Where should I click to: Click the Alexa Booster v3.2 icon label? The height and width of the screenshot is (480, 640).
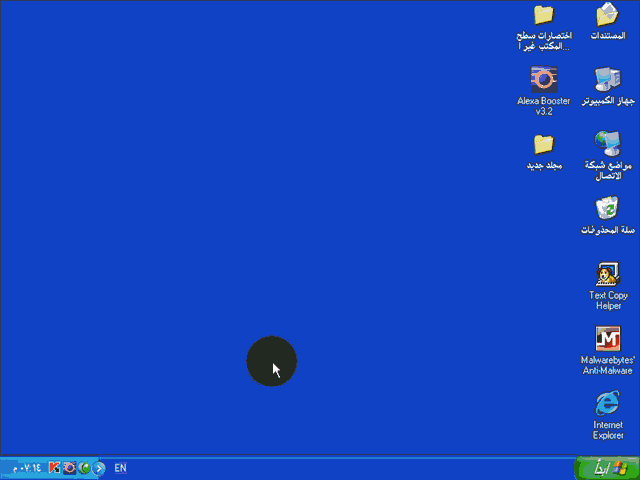coord(543,106)
